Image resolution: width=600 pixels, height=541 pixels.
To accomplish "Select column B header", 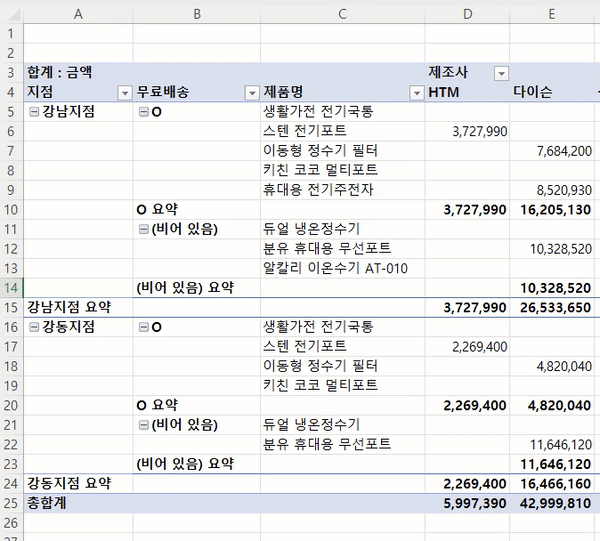I will coord(197,15).
